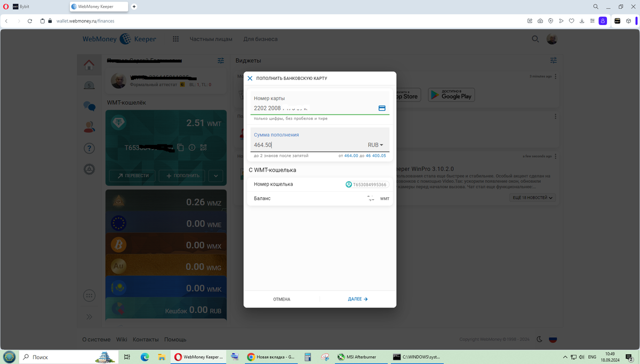
Task: Open a new browser tab
Action: pos(134,6)
